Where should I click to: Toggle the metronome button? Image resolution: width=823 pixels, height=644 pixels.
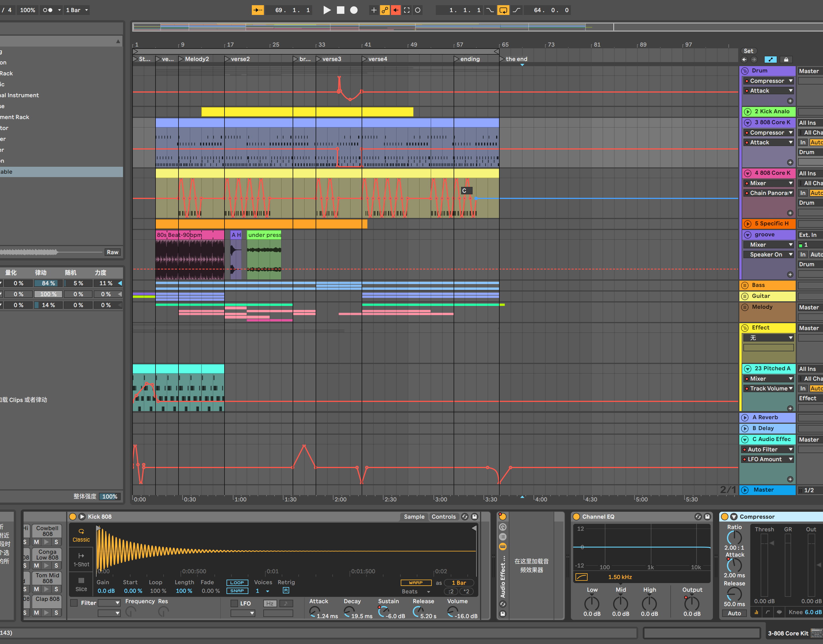click(48, 10)
